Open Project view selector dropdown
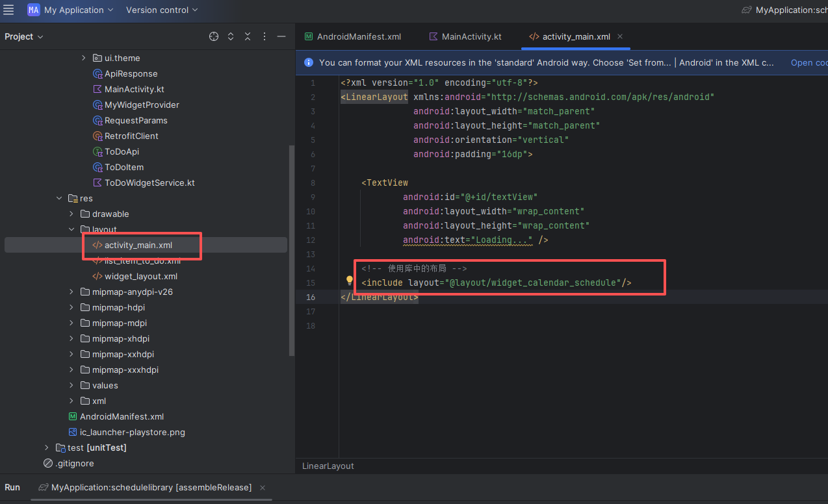 [24, 36]
